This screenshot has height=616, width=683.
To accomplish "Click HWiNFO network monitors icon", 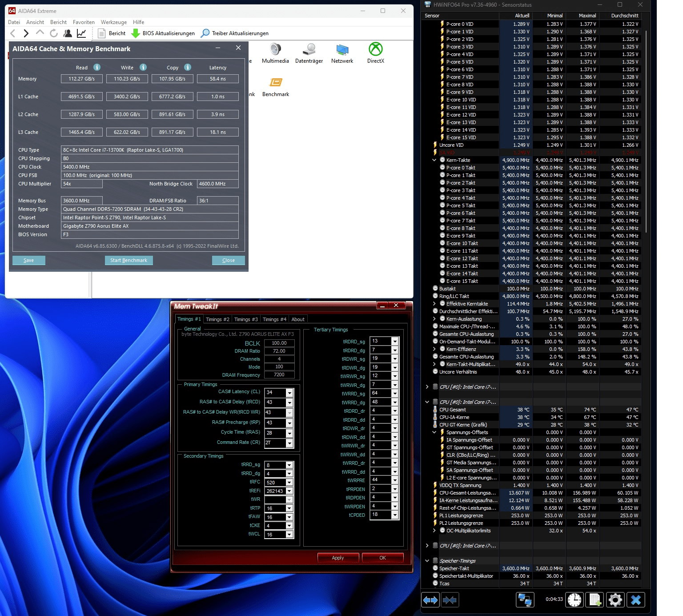I will [x=525, y=600].
